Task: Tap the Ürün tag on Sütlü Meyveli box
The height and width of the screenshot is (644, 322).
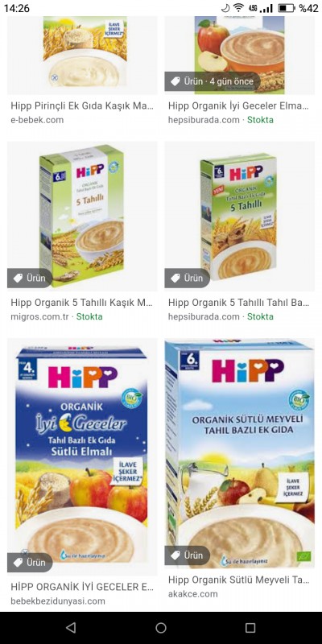Action: [187, 555]
